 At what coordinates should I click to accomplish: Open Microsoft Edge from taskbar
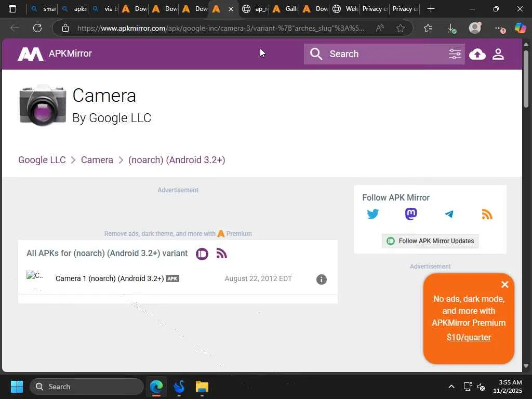[156, 387]
